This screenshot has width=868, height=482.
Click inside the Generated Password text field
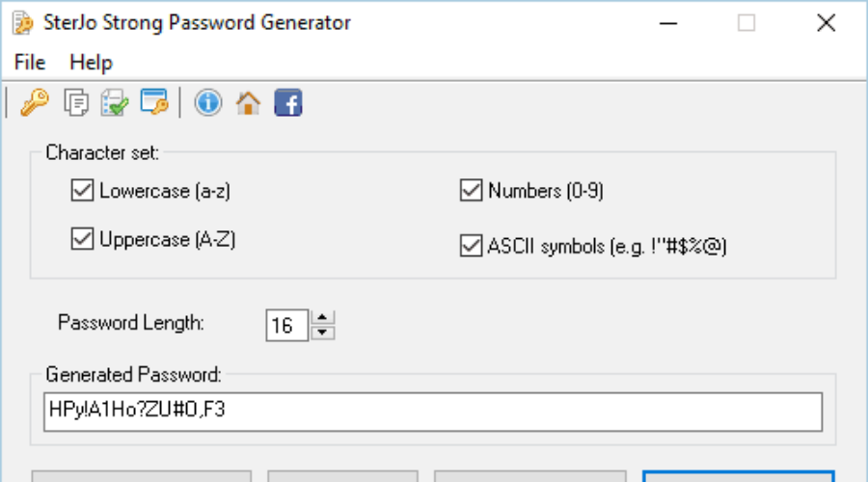tap(433, 412)
